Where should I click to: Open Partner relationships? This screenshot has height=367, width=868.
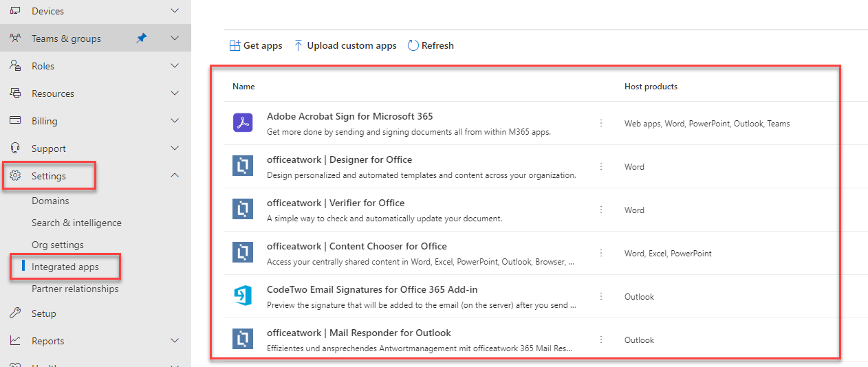point(75,289)
